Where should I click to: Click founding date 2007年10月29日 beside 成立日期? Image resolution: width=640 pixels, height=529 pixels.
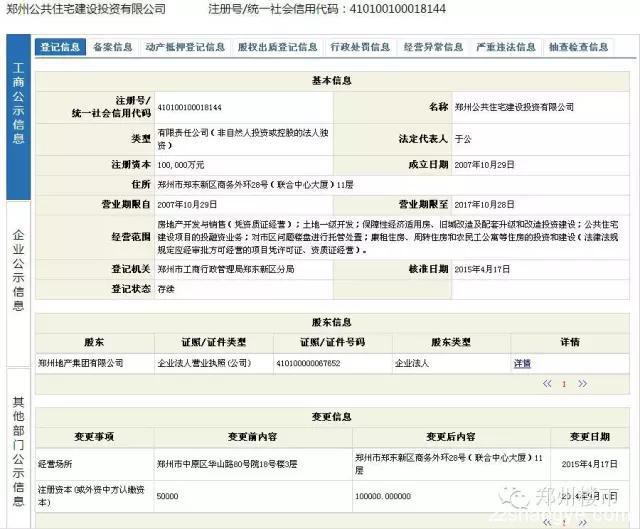tap(484, 165)
